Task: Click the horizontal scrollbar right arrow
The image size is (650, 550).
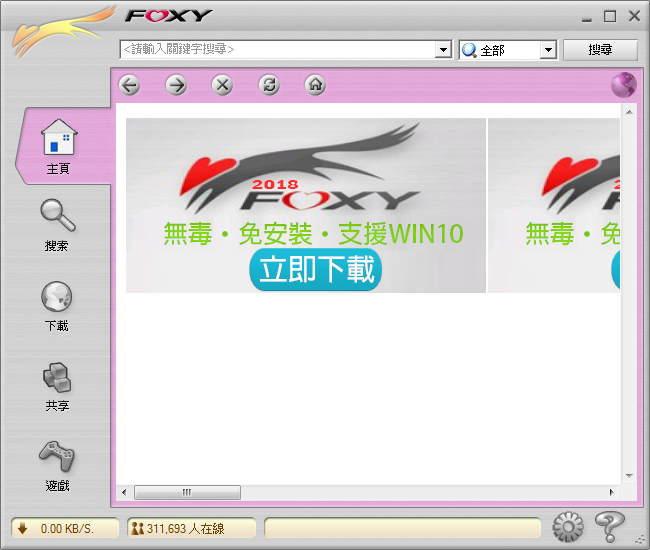Action: tap(611, 492)
